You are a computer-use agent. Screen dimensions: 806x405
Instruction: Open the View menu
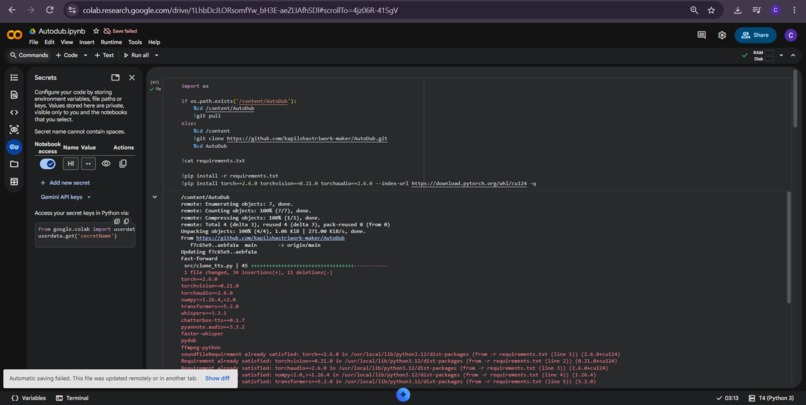(67, 42)
